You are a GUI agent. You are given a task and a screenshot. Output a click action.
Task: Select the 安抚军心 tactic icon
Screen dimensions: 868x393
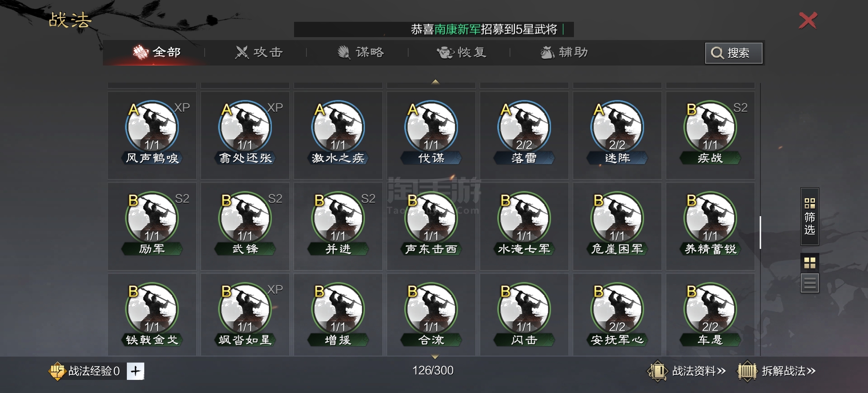[617, 309]
